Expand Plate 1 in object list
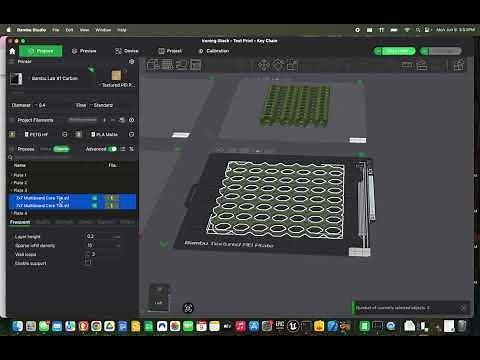480x360 pixels. pyautogui.click(x=12, y=175)
